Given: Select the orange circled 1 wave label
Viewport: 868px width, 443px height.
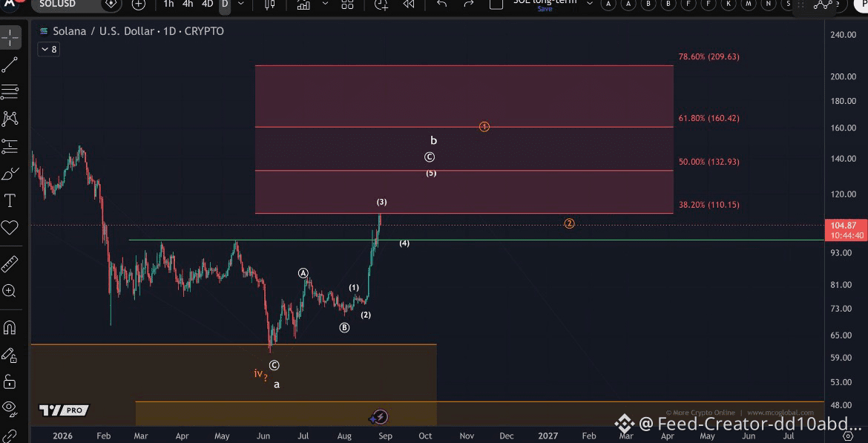Looking at the screenshot, I should click(x=484, y=128).
